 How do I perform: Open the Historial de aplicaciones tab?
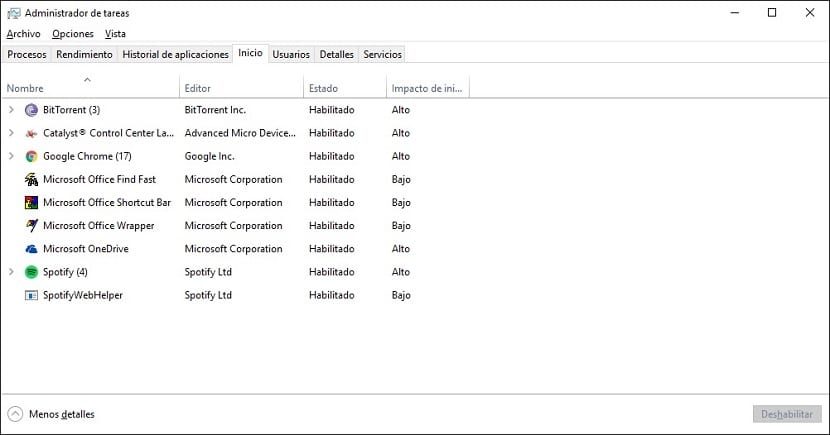tap(175, 55)
